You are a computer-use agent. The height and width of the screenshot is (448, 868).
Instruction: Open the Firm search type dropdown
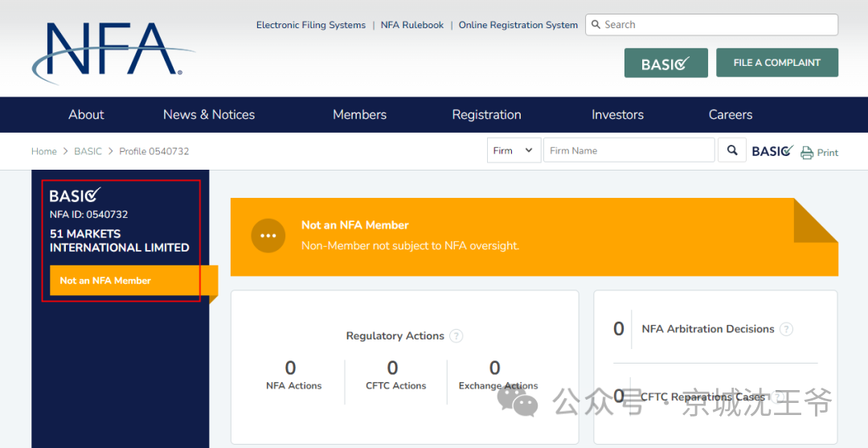tap(514, 150)
